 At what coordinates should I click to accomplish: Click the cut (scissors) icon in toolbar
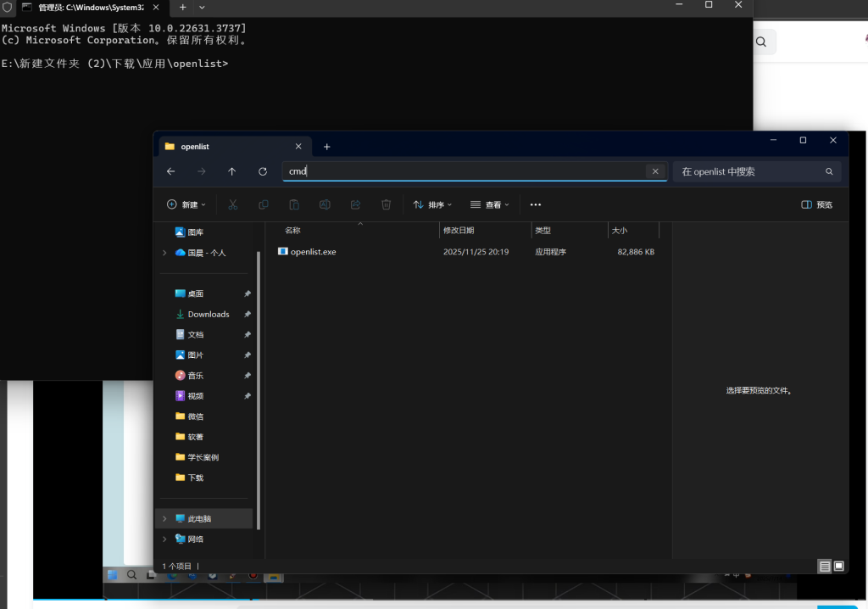233,204
